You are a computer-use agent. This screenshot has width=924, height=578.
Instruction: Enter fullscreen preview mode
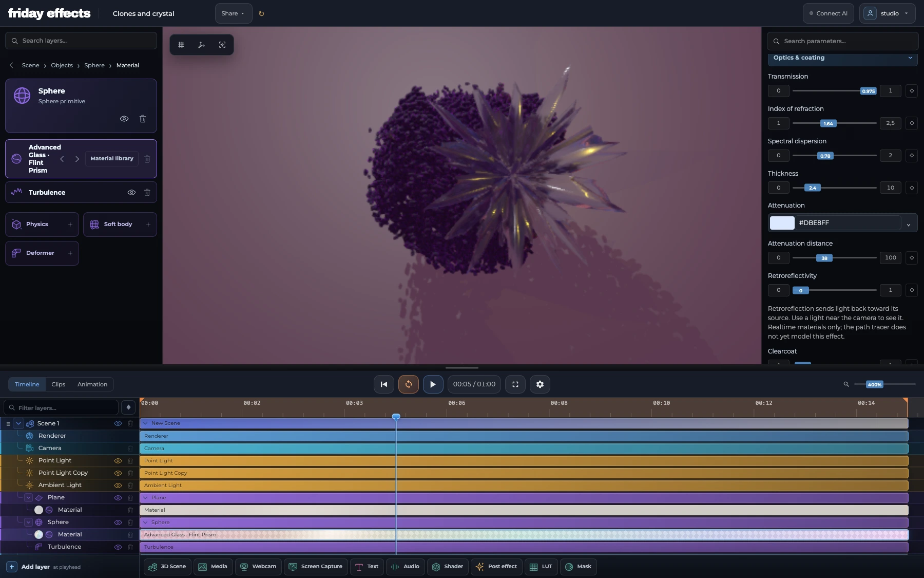click(515, 384)
